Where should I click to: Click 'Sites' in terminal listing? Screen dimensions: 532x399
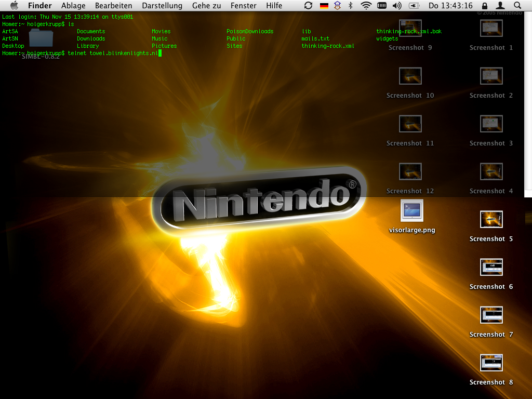click(x=234, y=46)
